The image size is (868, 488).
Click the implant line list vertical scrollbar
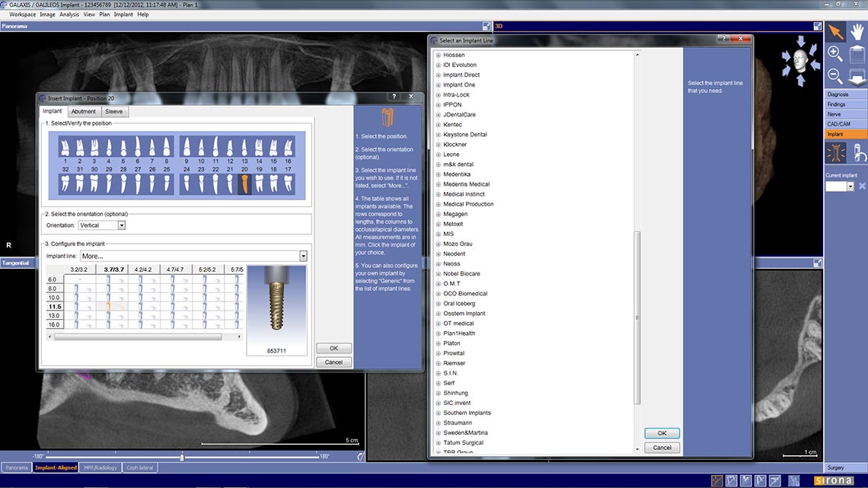[x=637, y=318]
